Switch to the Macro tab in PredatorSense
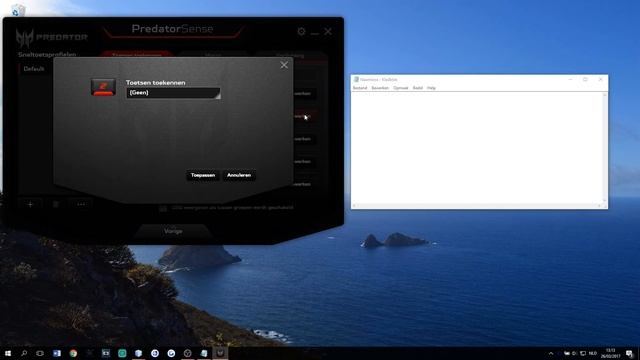 pyautogui.click(x=213, y=55)
